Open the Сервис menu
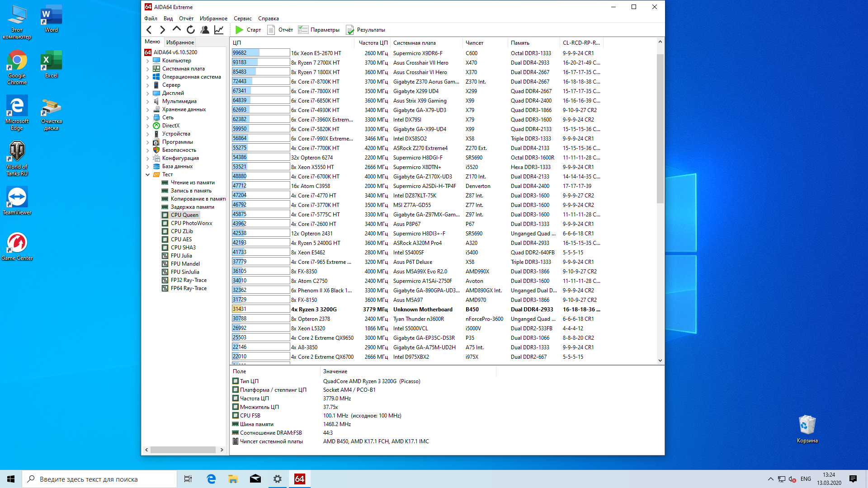The height and width of the screenshot is (488, 868). 243,19
